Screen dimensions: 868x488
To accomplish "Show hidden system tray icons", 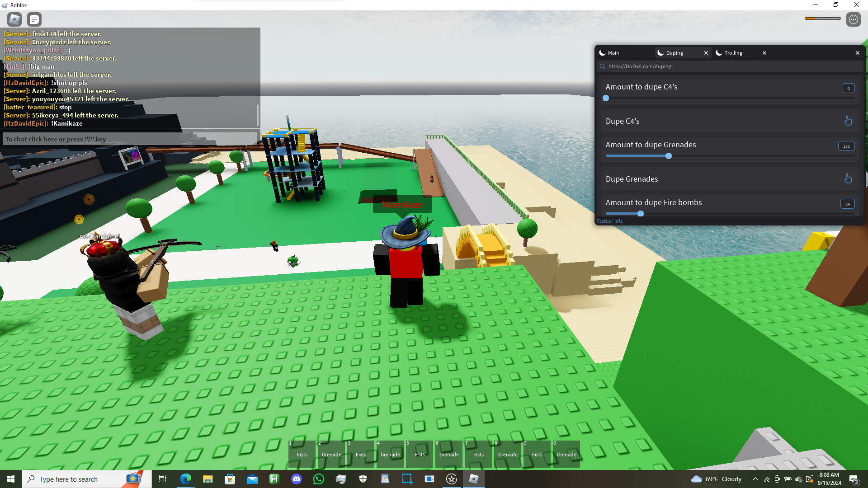I will pyautogui.click(x=755, y=479).
